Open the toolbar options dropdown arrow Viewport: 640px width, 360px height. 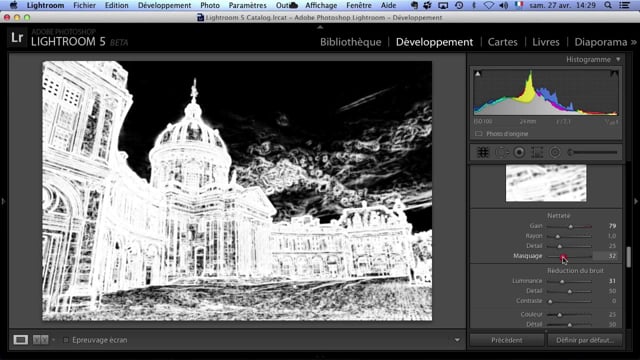coord(457,340)
